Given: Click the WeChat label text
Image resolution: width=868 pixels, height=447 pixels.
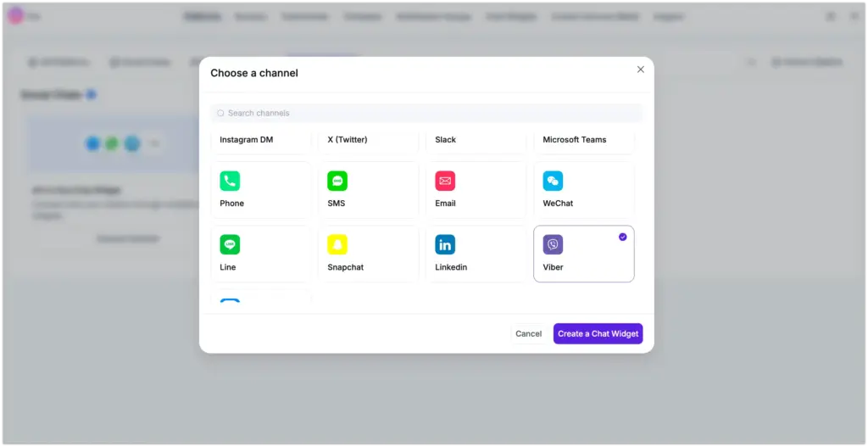Looking at the screenshot, I should point(558,204).
